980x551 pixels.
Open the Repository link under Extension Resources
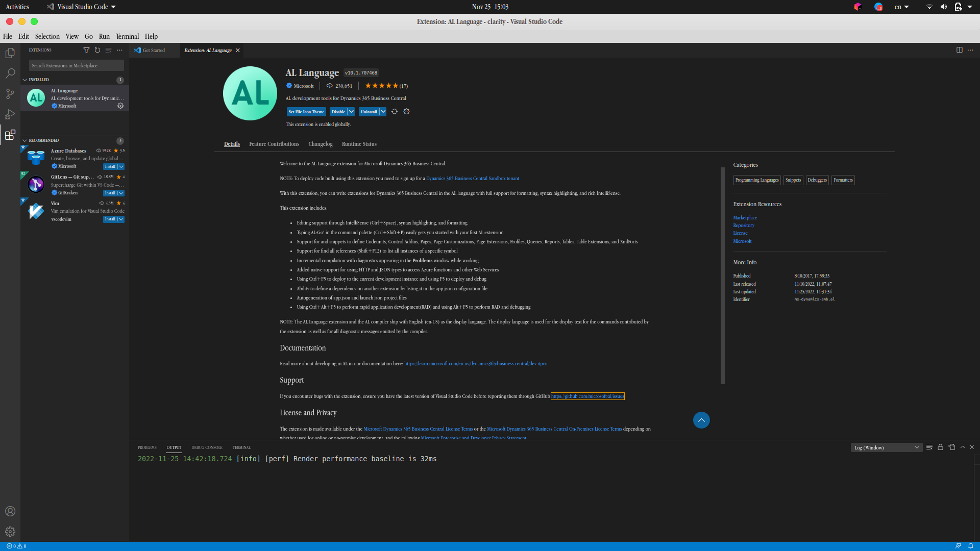pyautogui.click(x=744, y=225)
